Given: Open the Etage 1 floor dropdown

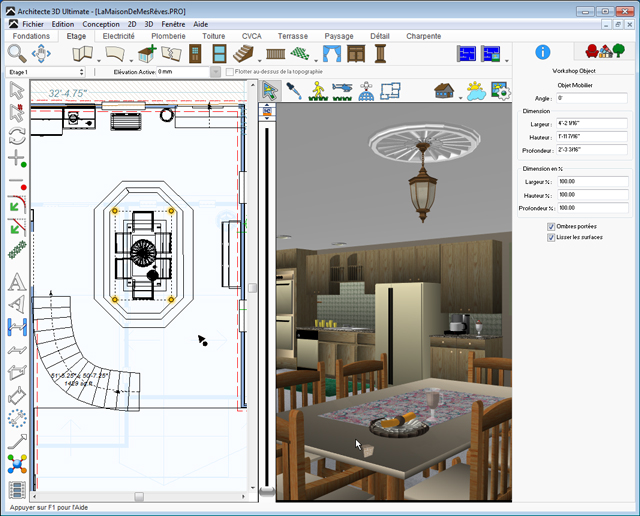Looking at the screenshot, I should [81, 72].
